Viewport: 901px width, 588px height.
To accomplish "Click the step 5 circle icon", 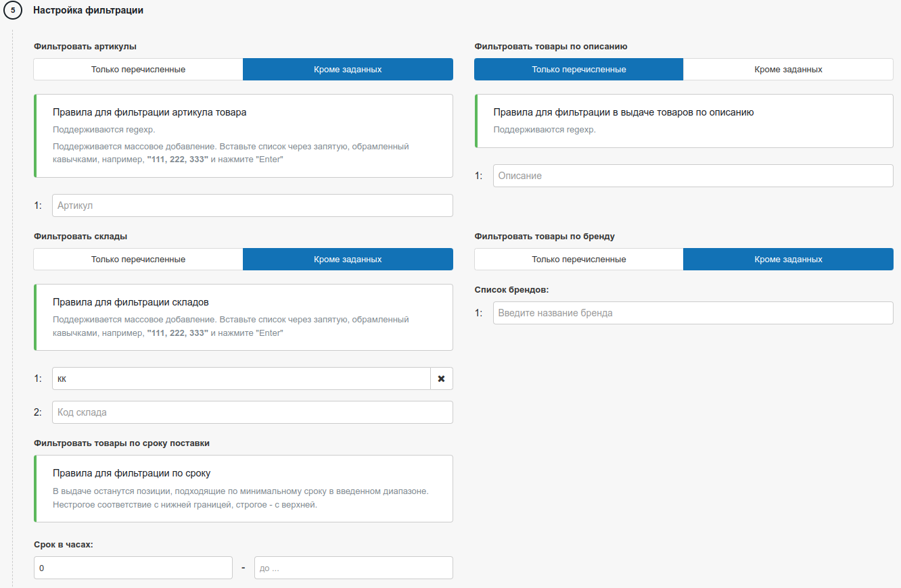I will [x=13, y=11].
